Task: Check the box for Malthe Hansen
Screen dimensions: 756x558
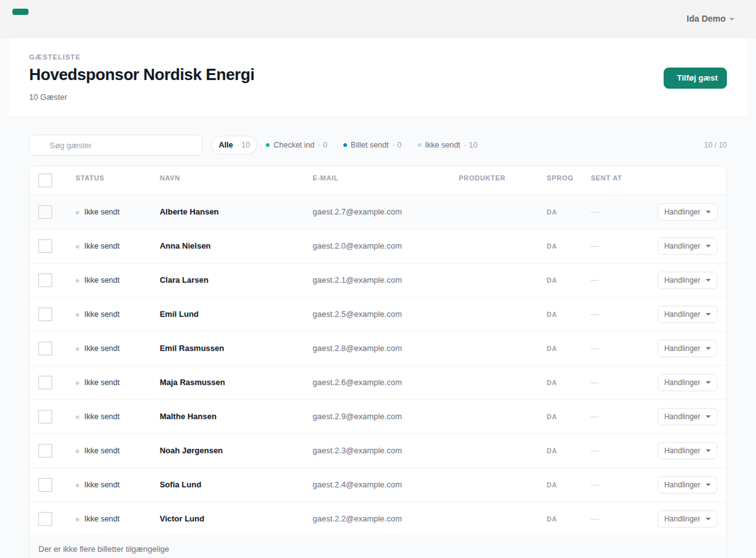Action: (45, 416)
